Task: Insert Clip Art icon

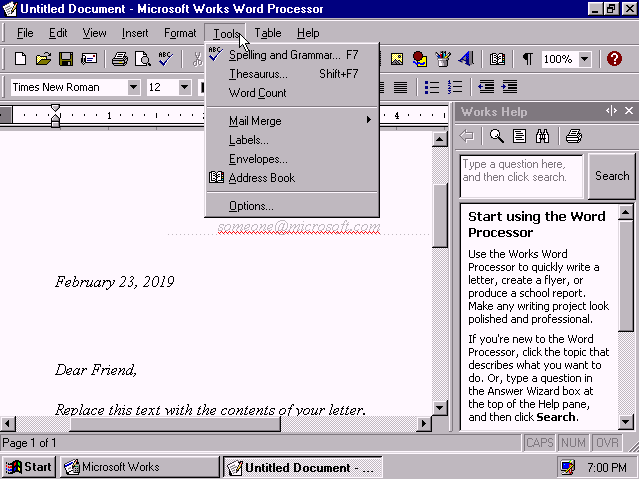Action: (x=420, y=59)
